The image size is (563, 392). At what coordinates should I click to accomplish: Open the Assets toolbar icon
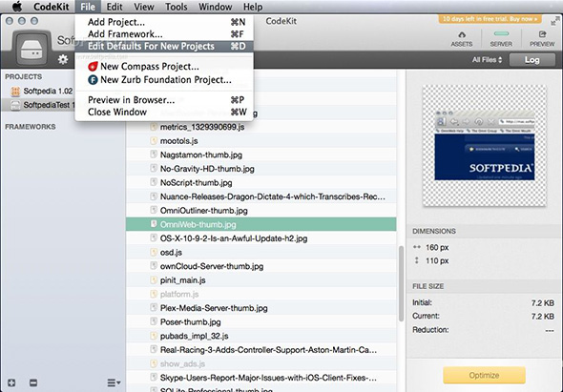point(462,39)
